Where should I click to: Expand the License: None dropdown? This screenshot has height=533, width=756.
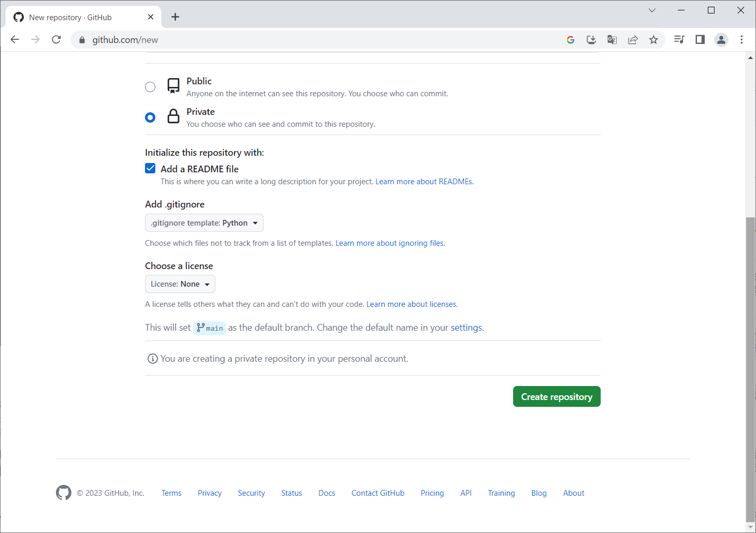(180, 284)
